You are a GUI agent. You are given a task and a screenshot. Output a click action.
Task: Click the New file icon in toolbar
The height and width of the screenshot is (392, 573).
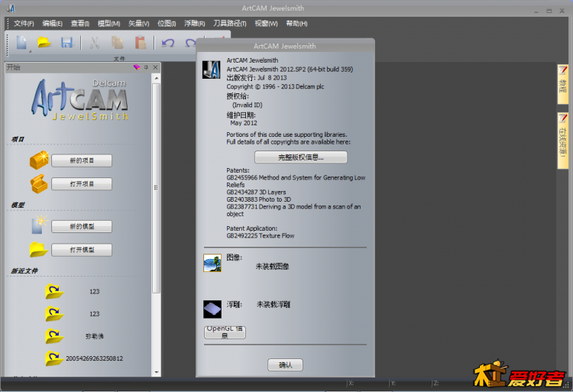click(x=21, y=43)
